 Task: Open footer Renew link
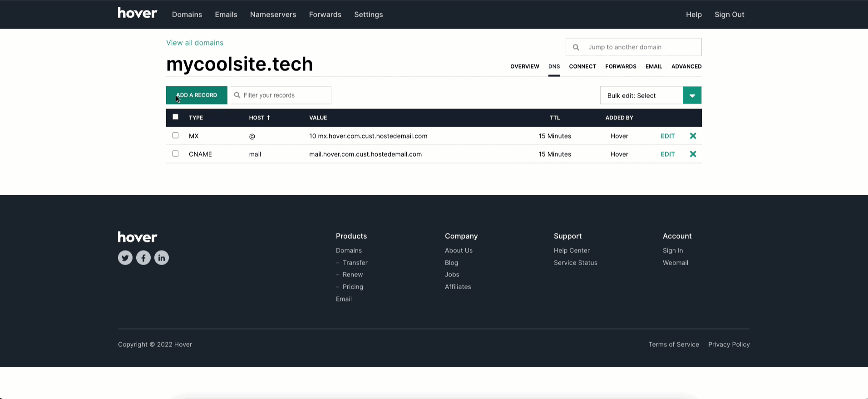coord(353,274)
